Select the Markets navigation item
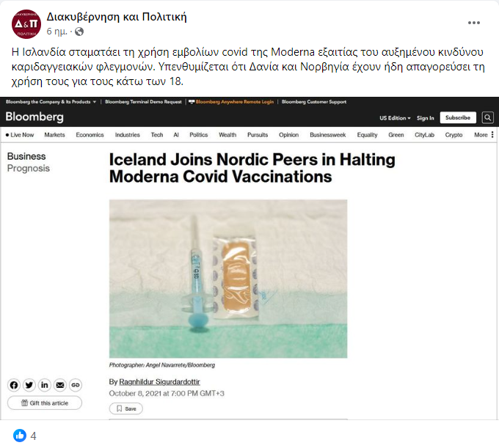Screen dimensions: 499x448 pyautogui.click(x=54, y=135)
